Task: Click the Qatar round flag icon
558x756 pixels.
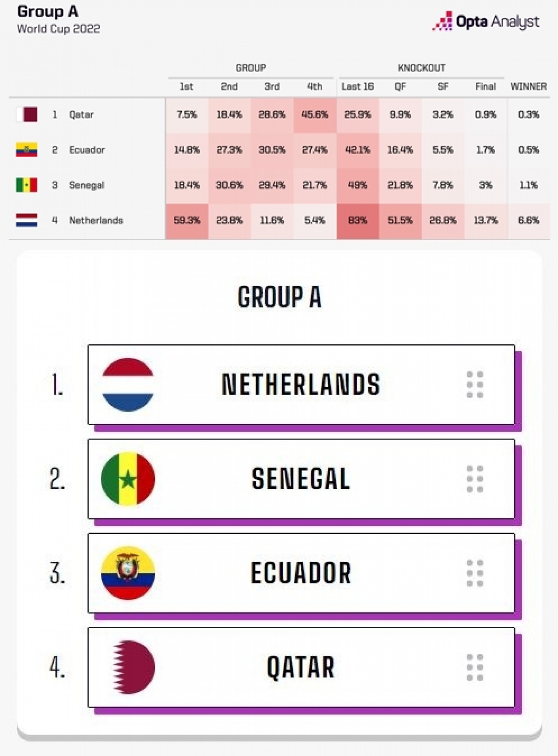Action: 133,667
